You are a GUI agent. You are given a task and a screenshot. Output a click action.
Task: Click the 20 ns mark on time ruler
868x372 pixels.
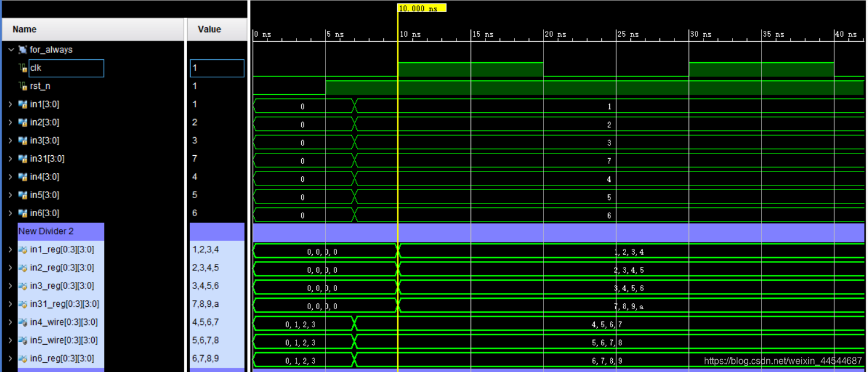click(554, 34)
